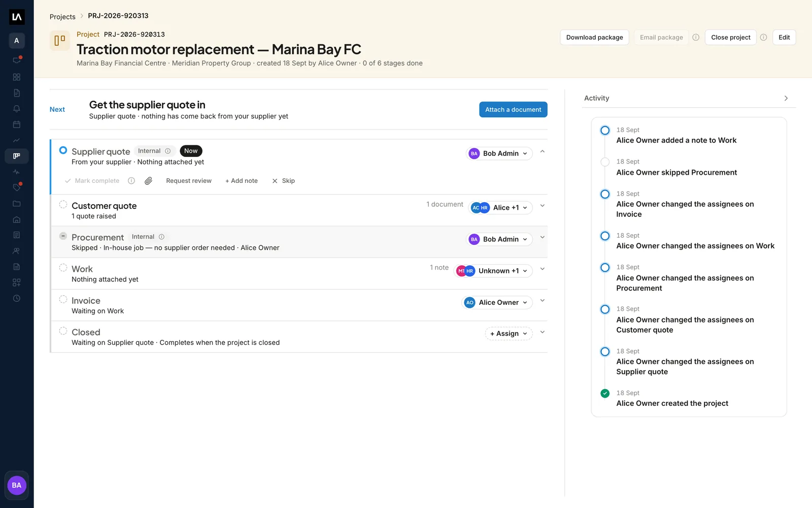The height and width of the screenshot is (508, 812).
Task: Open the building icon in the sidebar
Action: coord(17,219)
